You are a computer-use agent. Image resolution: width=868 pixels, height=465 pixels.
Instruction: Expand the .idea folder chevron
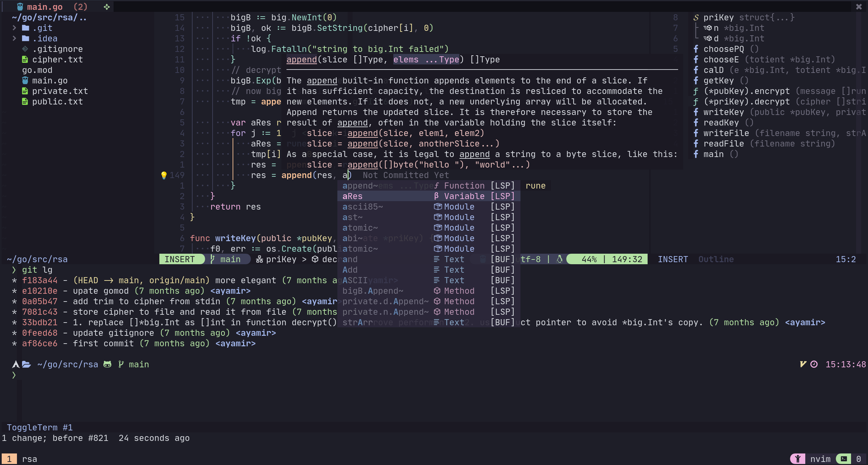pyautogui.click(x=14, y=38)
